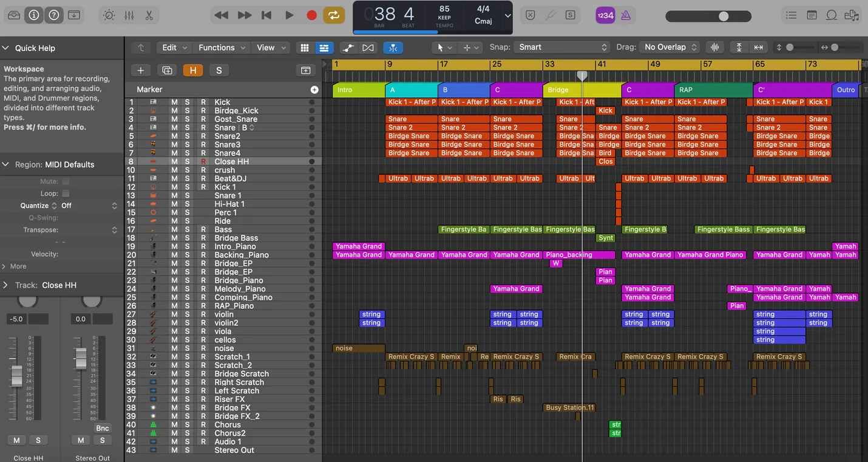Screen dimensions: 868x462
Task: Open the Drag No Overlap dropdown
Action: coord(670,47)
